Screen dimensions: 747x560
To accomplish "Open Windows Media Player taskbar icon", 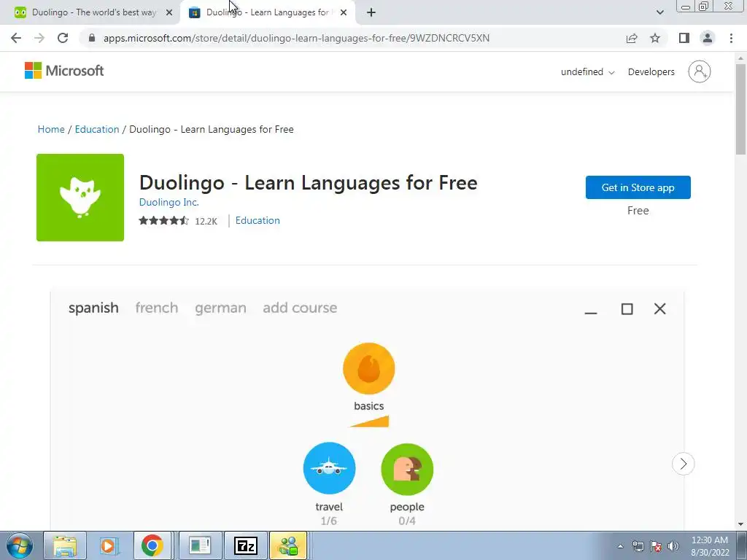I will (109, 545).
